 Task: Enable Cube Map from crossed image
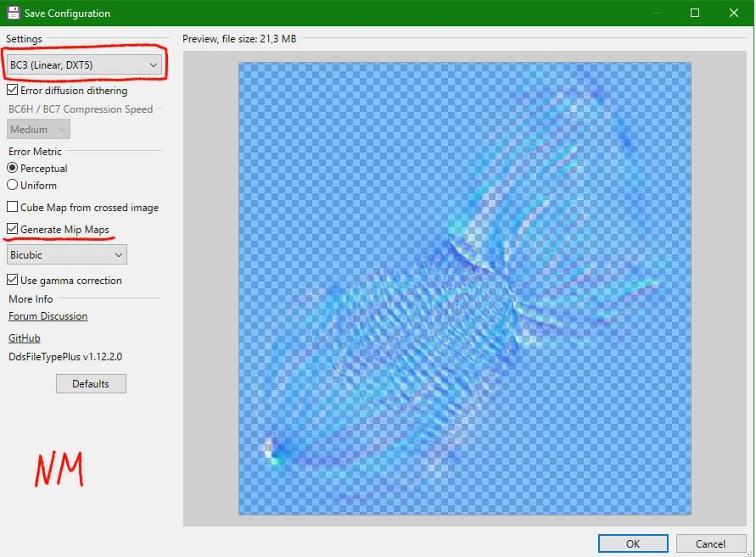point(13,207)
